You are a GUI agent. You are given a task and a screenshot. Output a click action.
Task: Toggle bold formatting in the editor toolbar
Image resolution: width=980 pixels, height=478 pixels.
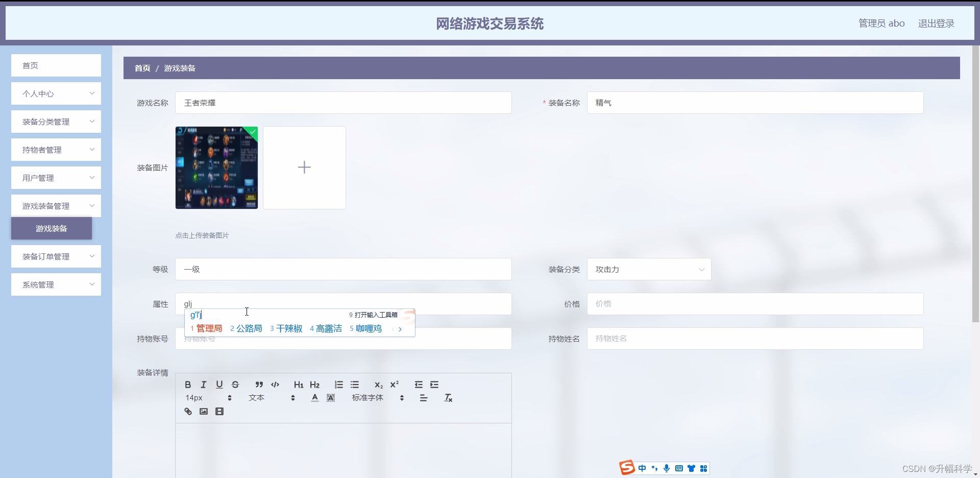coord(188,385)
